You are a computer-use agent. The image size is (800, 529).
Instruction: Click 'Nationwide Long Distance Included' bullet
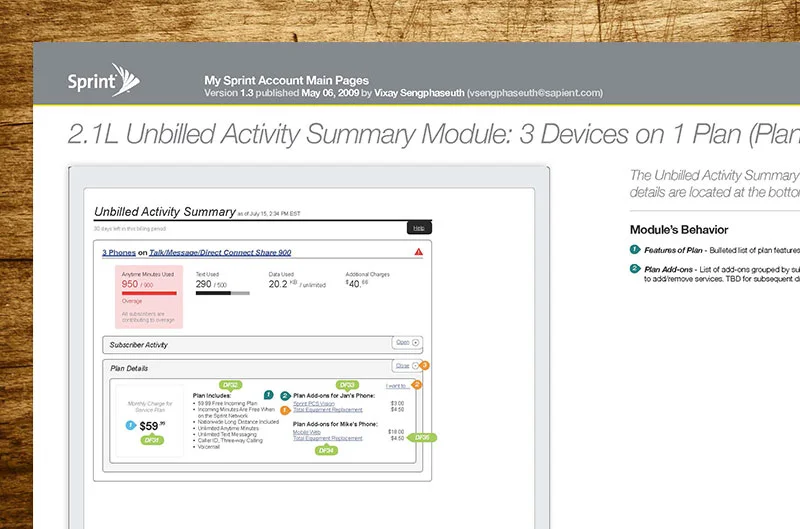pos(238,422)
